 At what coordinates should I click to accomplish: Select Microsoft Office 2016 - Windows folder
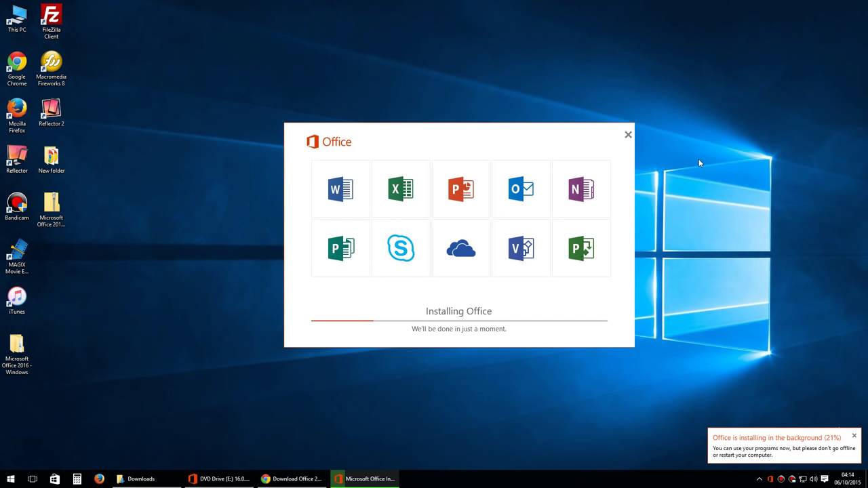tap(17, 354)
